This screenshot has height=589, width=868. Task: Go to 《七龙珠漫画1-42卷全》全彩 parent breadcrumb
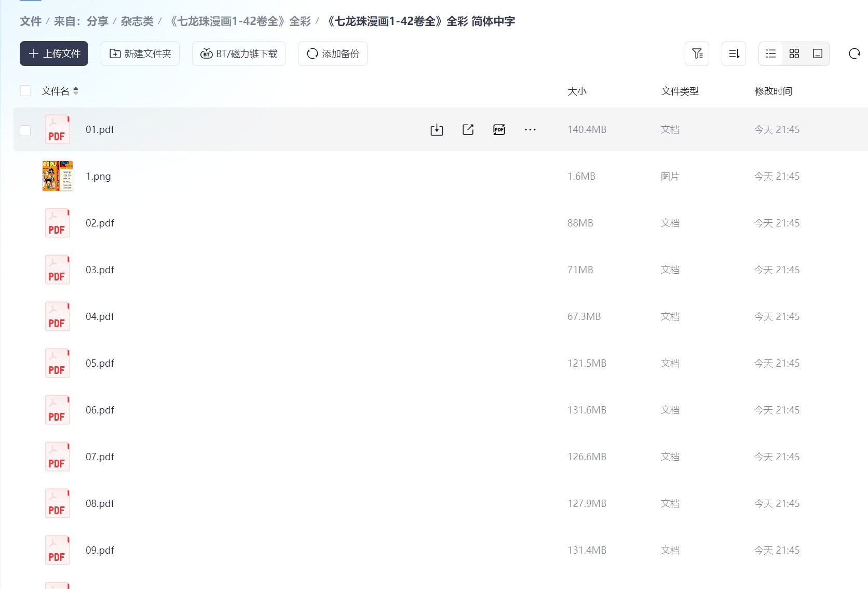point(240,21)
